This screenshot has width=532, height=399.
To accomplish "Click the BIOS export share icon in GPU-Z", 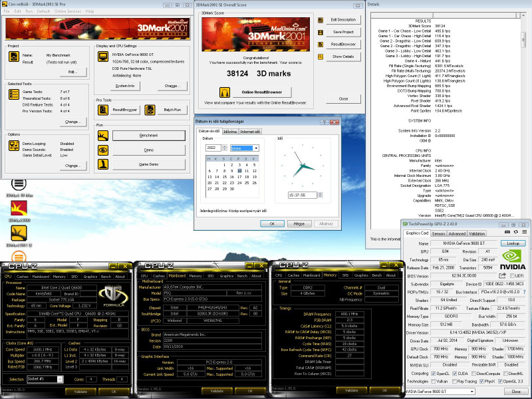I will pos(503,275).
